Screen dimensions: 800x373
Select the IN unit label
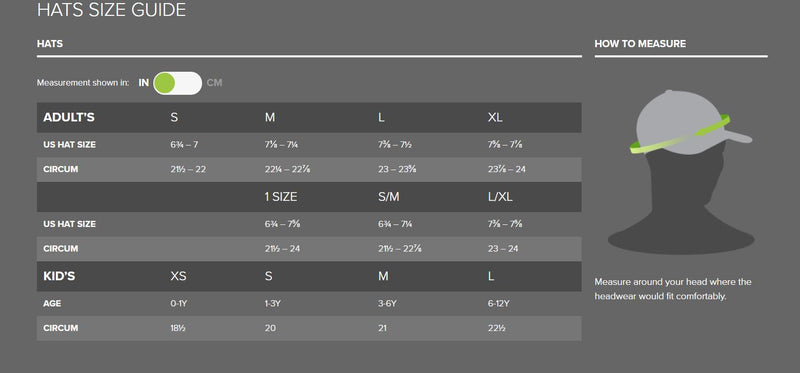[x=144, y=83]
